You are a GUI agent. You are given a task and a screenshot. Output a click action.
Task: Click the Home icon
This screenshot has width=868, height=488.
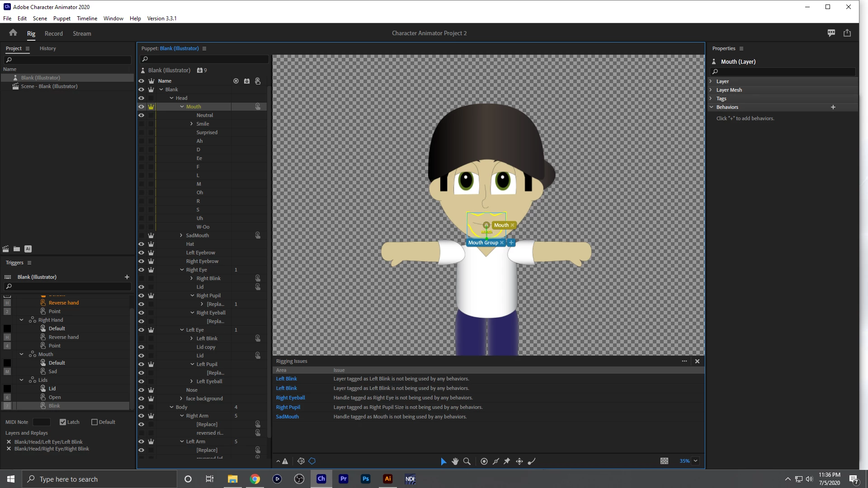13,33
